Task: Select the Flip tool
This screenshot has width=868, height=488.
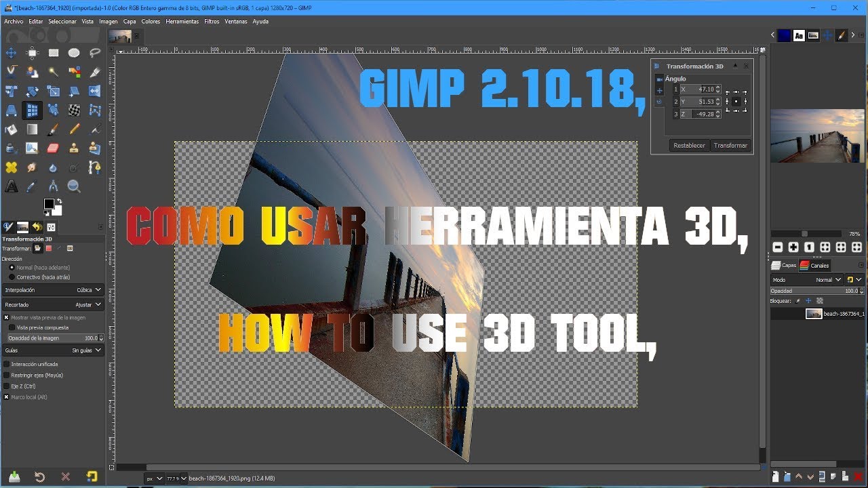Action: point(94,91)
